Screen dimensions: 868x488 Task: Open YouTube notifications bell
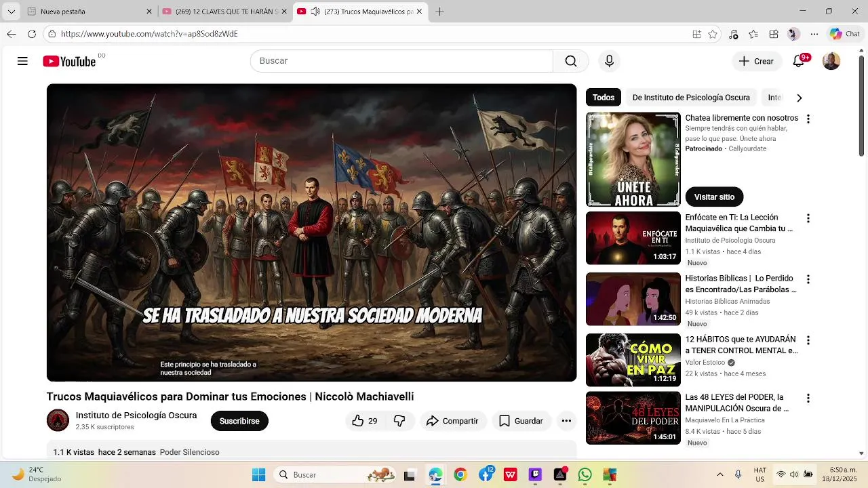pyautogui.click(x=799, y=61)
